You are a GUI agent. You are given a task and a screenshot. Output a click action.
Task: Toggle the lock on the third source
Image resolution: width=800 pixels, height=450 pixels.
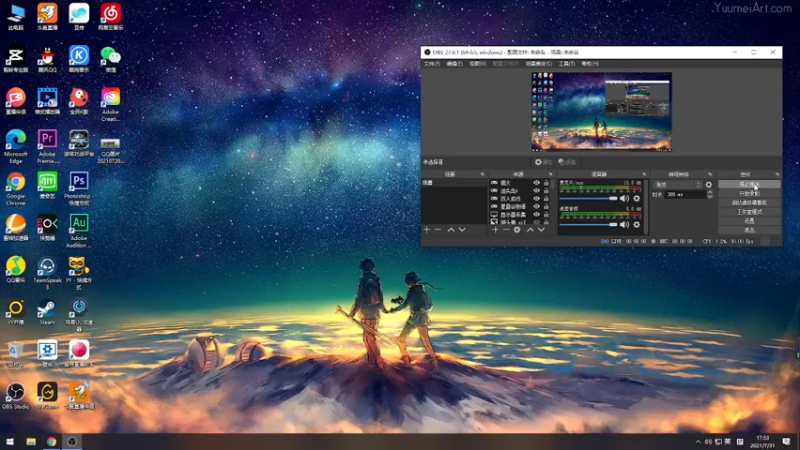[x=546, y=198]
